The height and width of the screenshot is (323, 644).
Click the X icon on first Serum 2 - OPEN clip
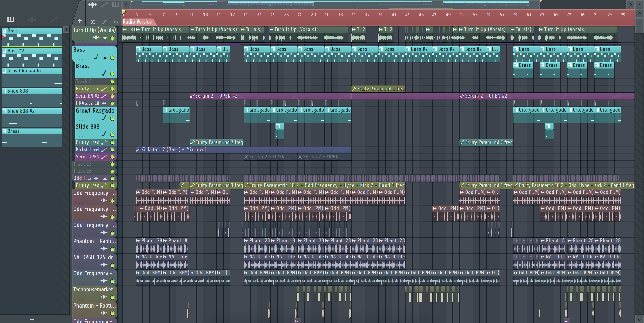(x=246, y=157)
